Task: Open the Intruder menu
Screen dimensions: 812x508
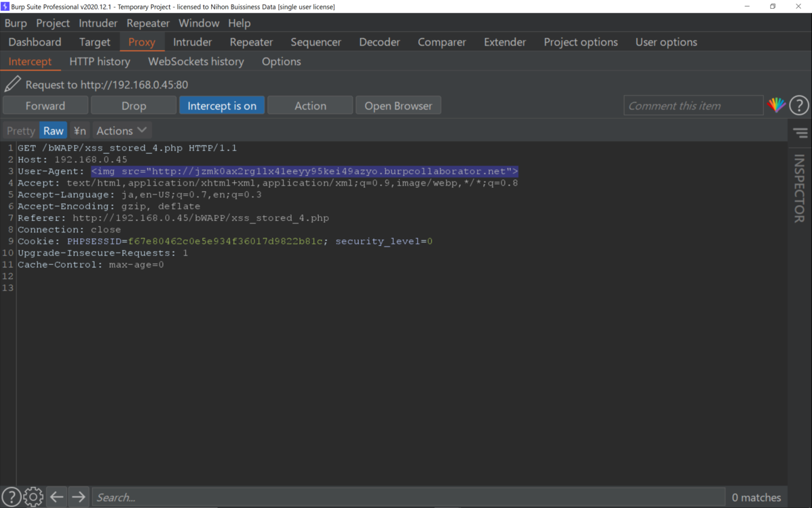Action: (x=98, y=23)
